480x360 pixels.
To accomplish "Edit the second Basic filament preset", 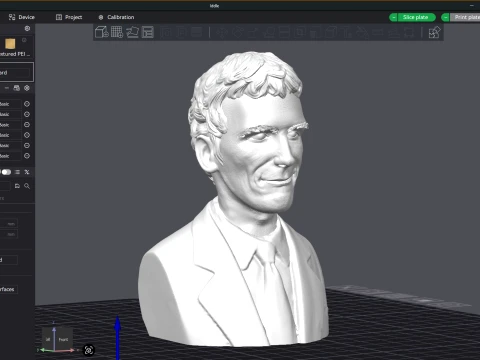I will (x=27, y=114).
